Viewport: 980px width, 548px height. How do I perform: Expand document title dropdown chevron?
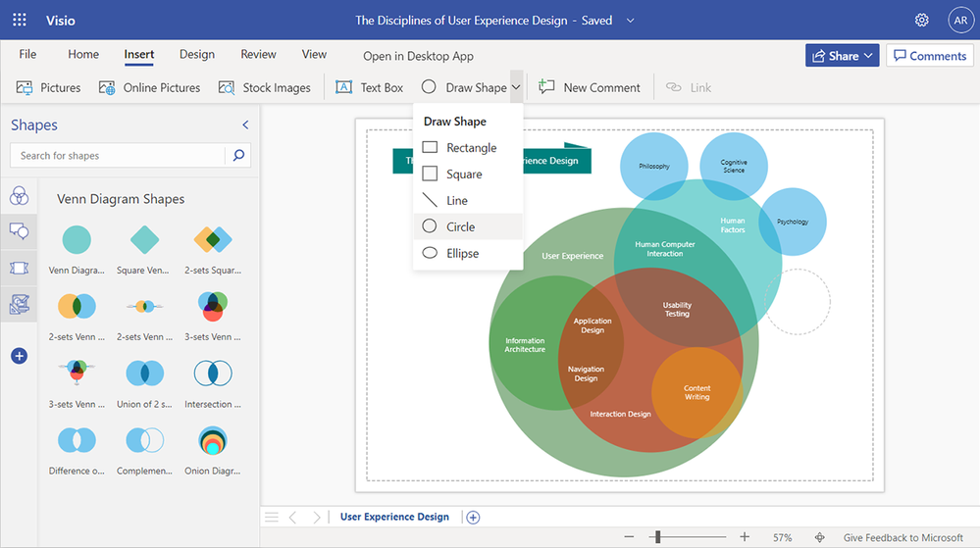[x=630, y=21]
